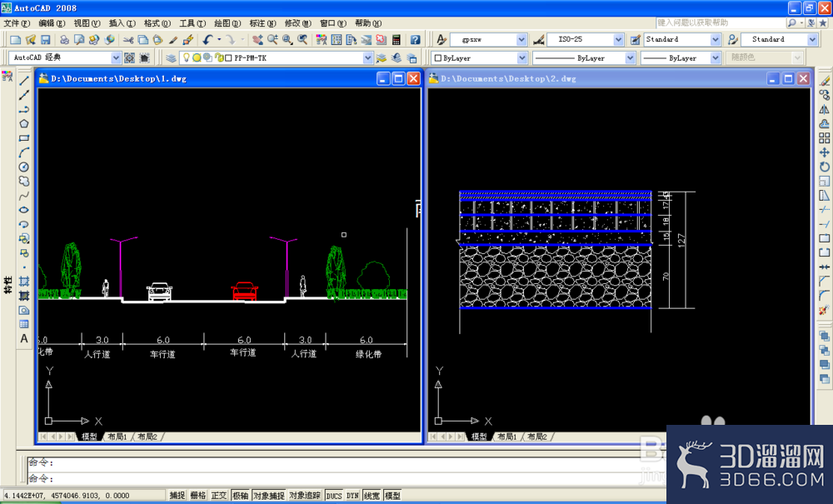
Task: Open the AutoCAD 经典 workspace dropdown
Action: coord(116,57)
